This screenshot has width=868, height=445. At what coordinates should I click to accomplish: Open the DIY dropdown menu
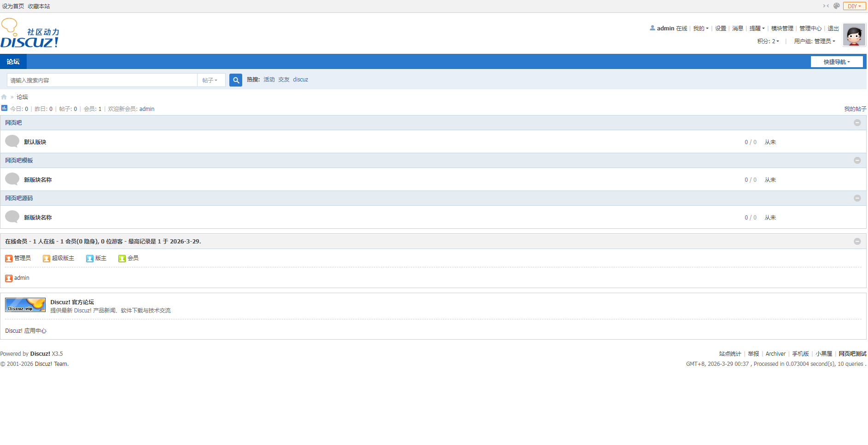854,6
